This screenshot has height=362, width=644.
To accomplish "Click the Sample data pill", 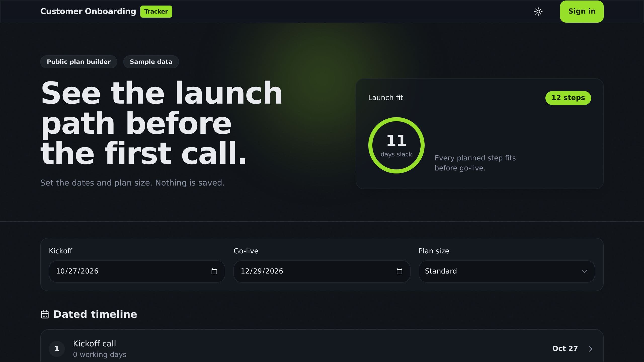I will click(151, 62).
